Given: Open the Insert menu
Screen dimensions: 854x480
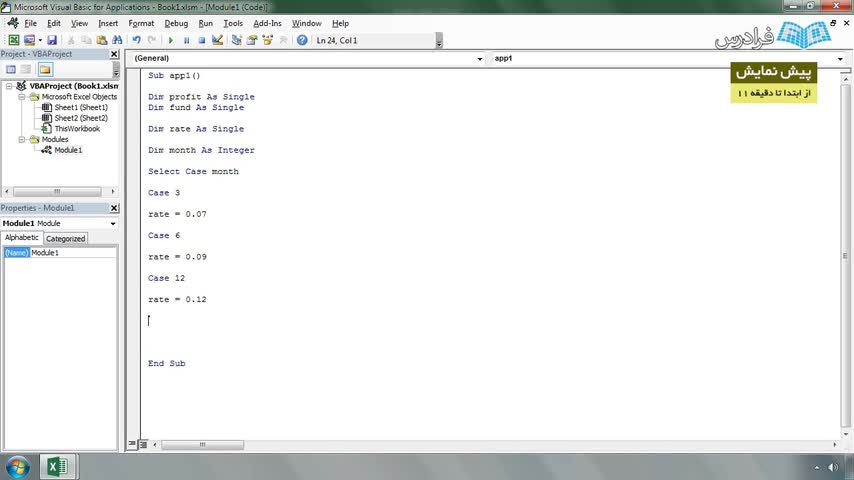Looking at the screenshot, I should [x=108, y=23].
